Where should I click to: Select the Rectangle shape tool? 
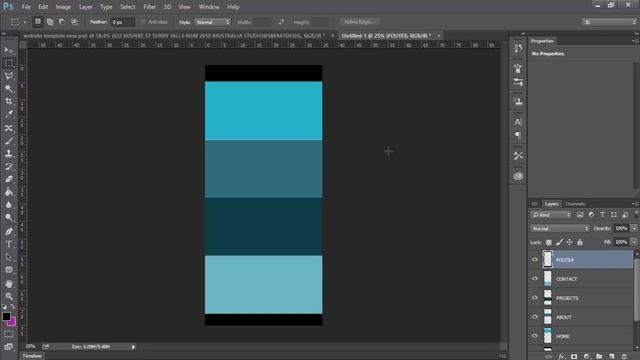(x=9, y=270)
